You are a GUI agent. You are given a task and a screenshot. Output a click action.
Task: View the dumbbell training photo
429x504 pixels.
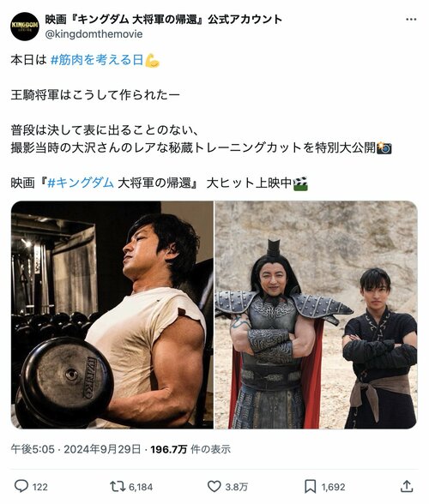(112, 315)
